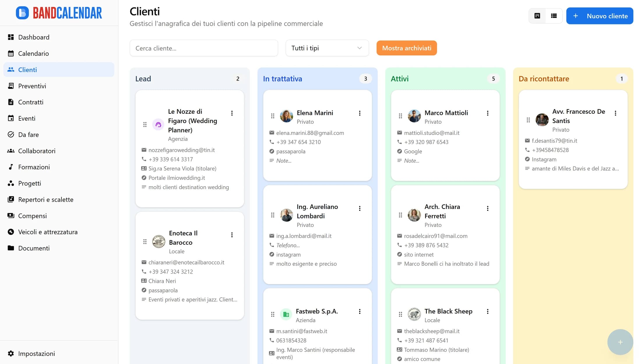641x364 pixels.
Task: Click the Nuovo cliente button
Action: [600, 16]
